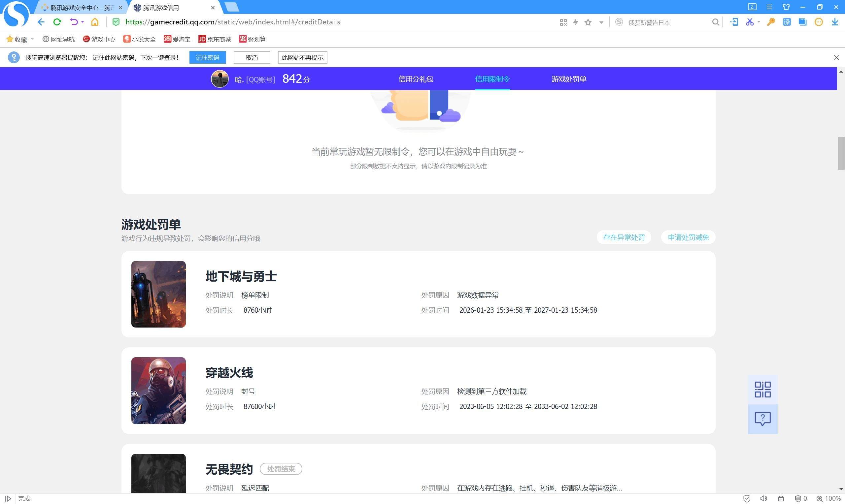This screenshot has height=504, width=845.
Task: Click the page vertical scrollbar thumb
Action: [x=841, y=153]
